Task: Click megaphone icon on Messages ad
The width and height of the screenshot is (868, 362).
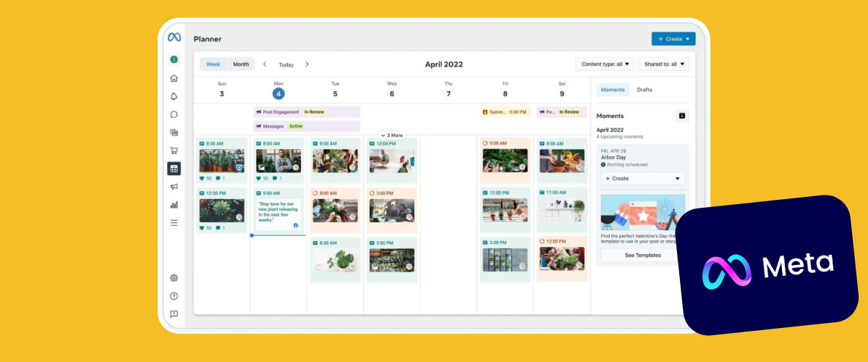Action: tap(258, 126)
